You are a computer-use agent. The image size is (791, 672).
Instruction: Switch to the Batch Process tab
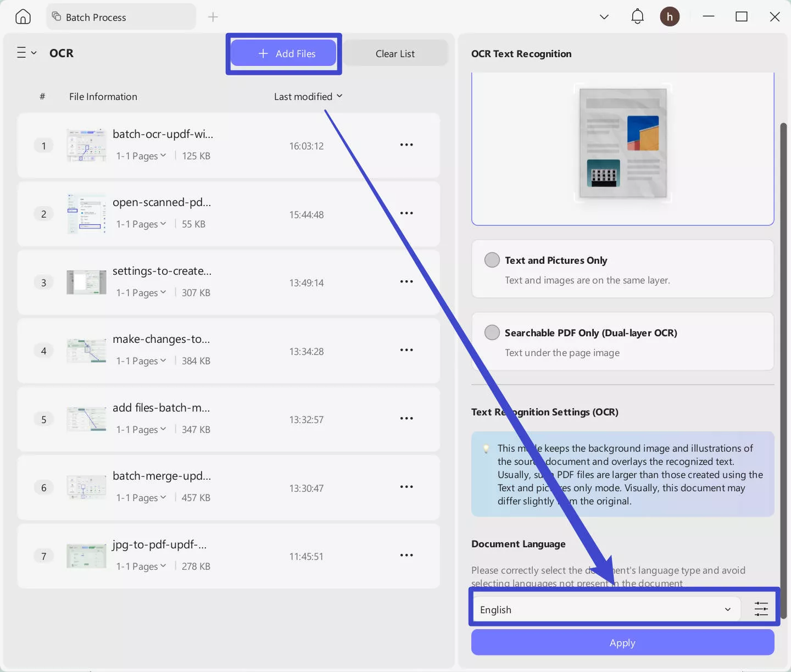click(x=121, y=17)
